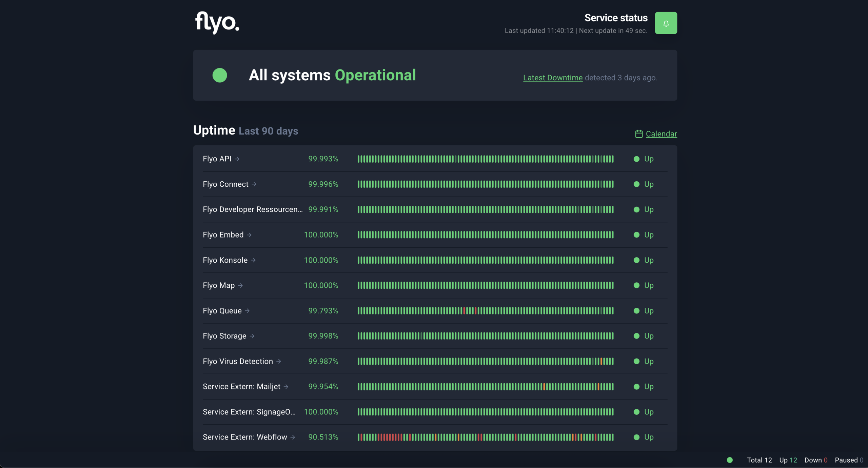
Task: Click the 99.996% uptime value
Action: (323, 184)
